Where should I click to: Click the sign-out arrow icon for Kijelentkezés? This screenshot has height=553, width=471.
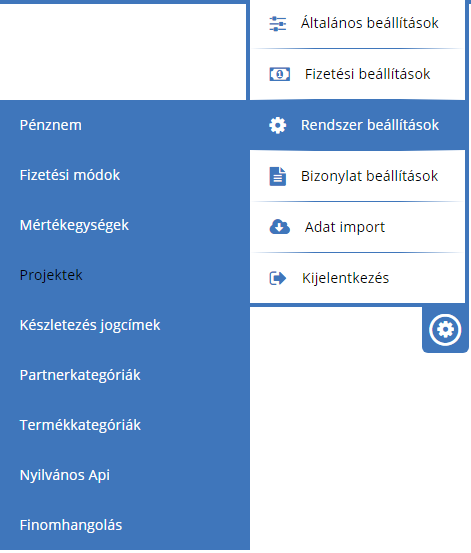(x=278, y=278)
